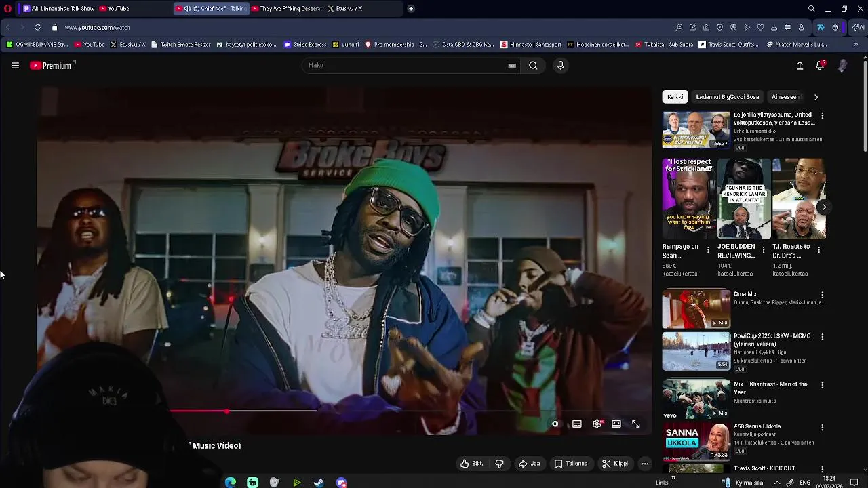Open Opera AI assistant button
Image resolution: width=868 pixels, height=488 pixels.
coord(858,27)
